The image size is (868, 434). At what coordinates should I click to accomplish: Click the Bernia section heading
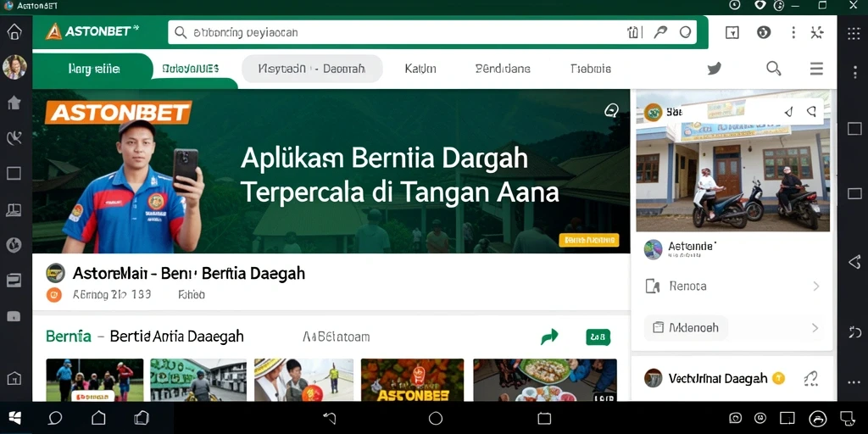pyautogui.click(x=144, y=337)
